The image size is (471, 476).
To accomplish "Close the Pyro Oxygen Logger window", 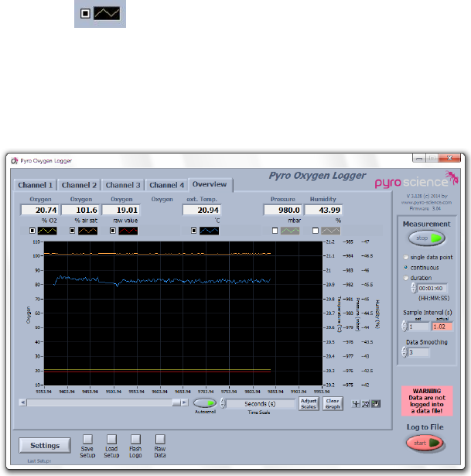I will click(450, 158).
